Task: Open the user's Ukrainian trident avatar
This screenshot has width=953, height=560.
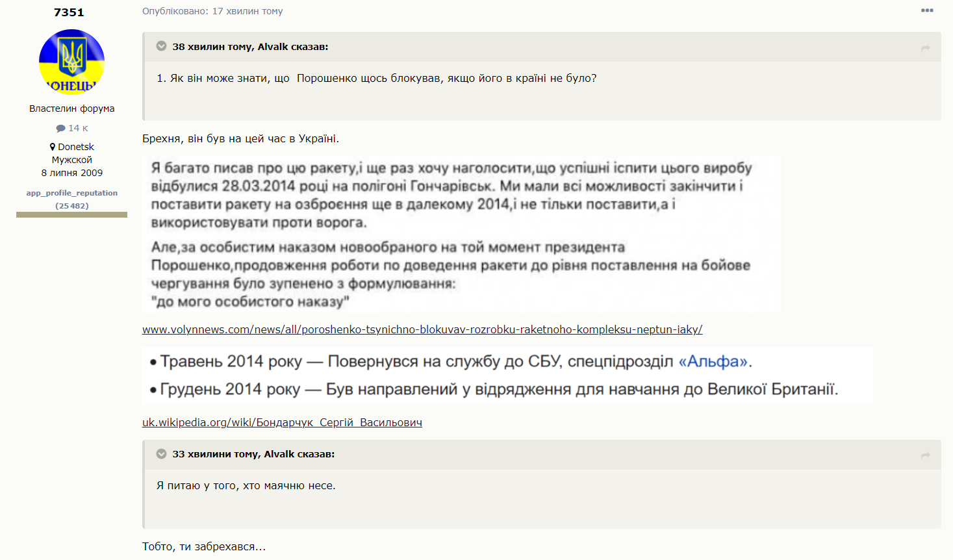Action: [71, 62]
